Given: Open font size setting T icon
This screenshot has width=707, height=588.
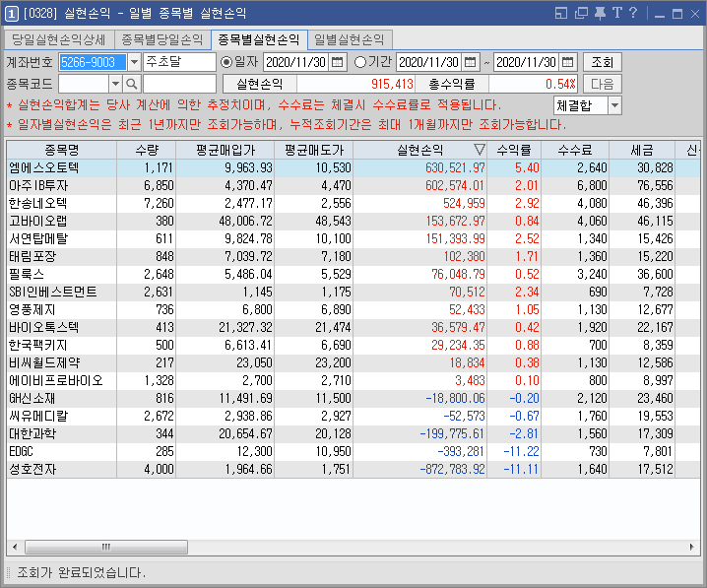Looking at the screenshot, I should click(616, 13).
